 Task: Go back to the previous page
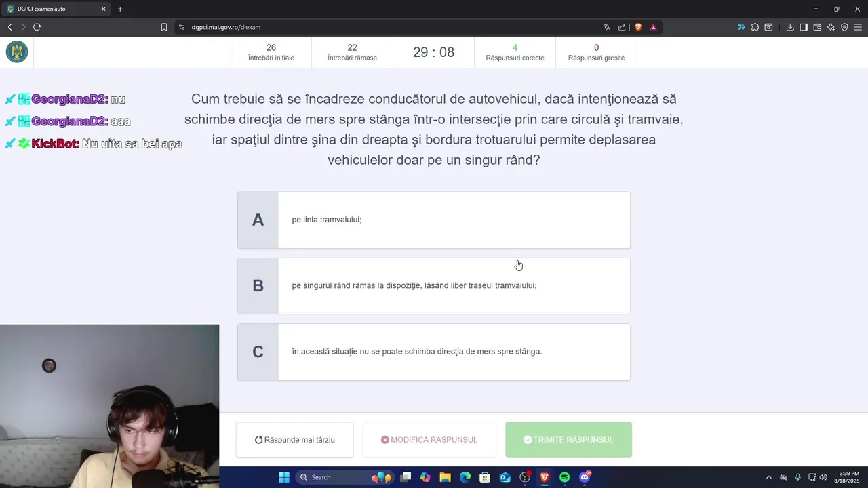click(9, 27)
